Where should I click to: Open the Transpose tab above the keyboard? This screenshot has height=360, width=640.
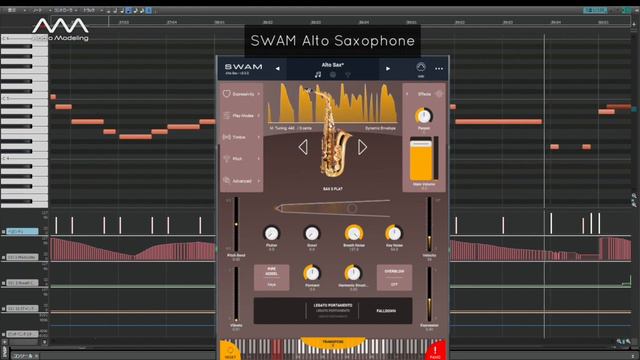pyautogui.click(x=333, y=343)
